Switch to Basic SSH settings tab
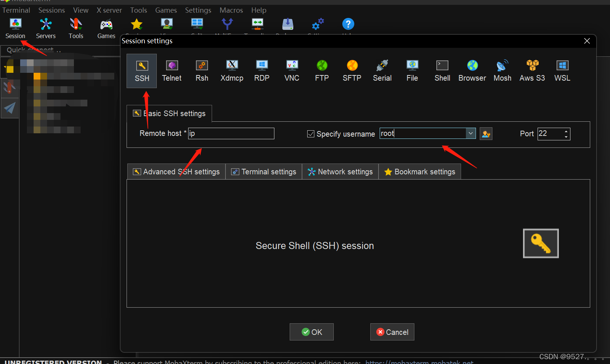Image resolution: width=610 pixels, height=364 pixels. coord(169,113)
